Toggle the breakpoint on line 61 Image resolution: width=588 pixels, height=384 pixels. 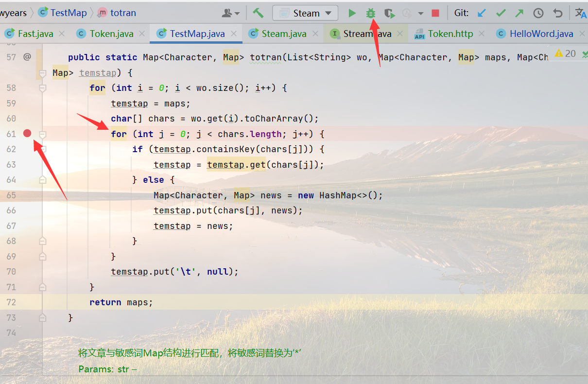coord(27,132)
